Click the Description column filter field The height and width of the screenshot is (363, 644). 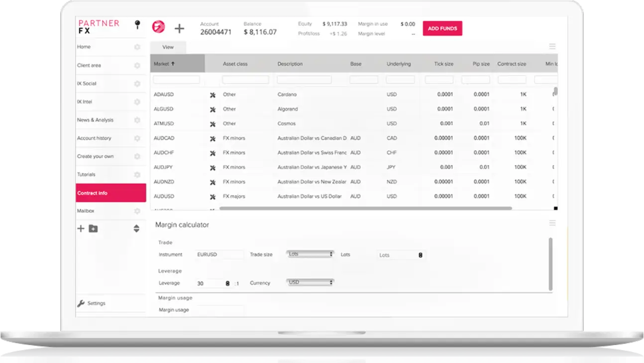(x=304, y=80)
